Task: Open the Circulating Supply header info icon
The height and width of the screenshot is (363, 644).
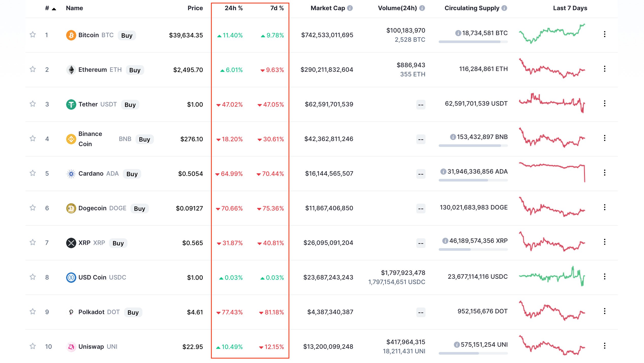Action: click(504, 8)
